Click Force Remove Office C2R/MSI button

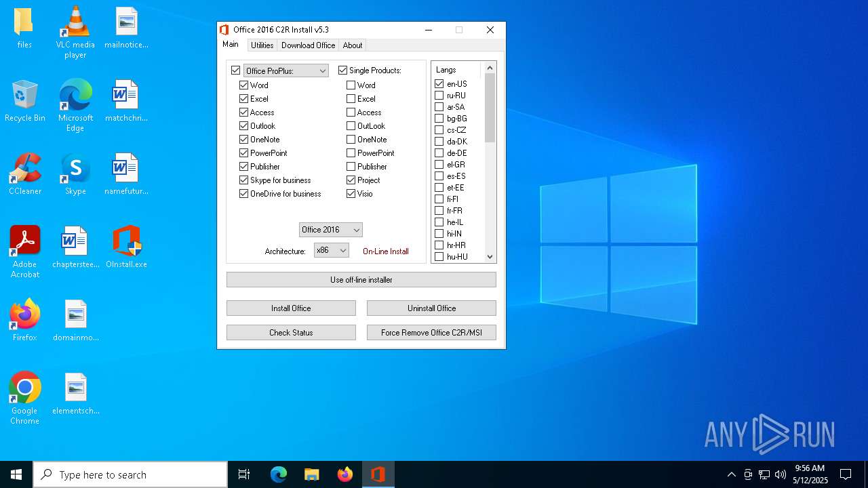point(431,333)
